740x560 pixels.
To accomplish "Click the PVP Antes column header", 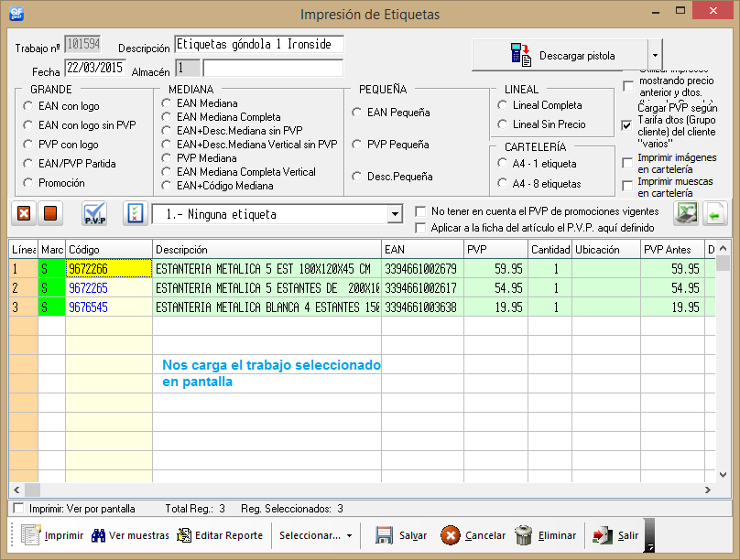I will click(x=673, y=250).
